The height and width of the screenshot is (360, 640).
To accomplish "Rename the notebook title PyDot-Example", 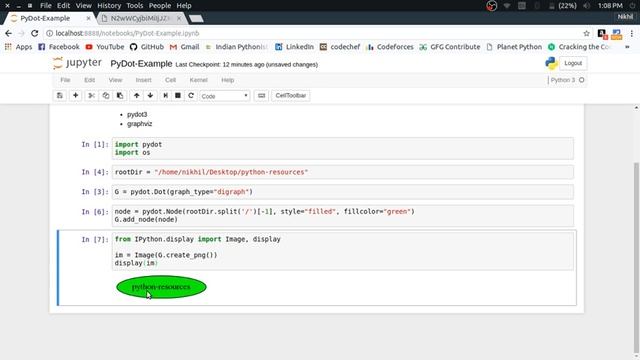I will pyautogui.click(x=141, y=64).
